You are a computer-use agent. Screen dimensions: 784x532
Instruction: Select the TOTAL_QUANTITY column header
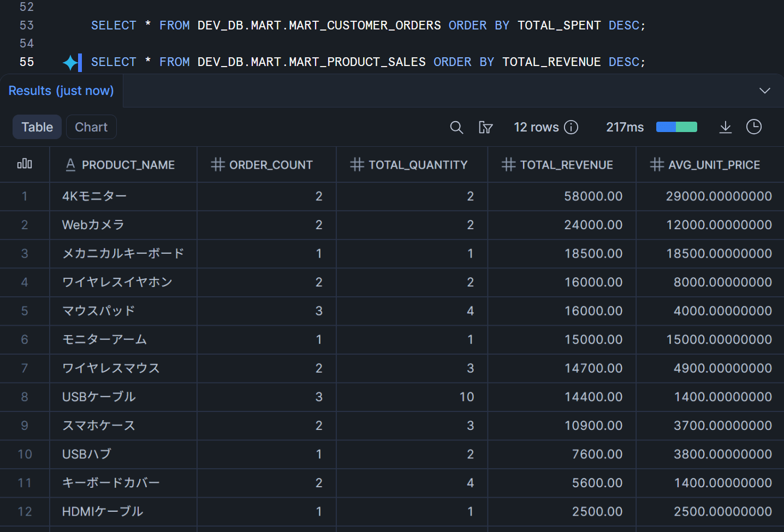point(418,165)
